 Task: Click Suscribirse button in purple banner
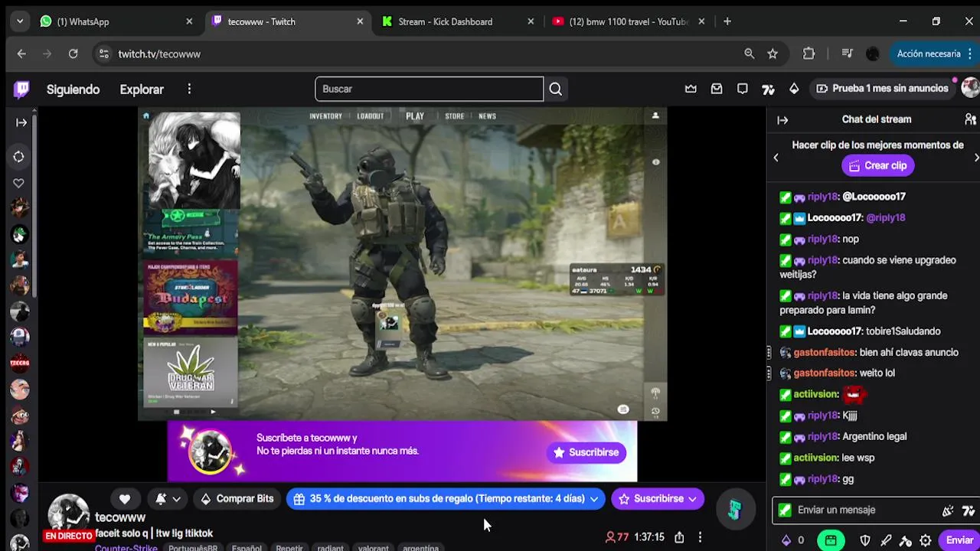pyautogui.click(x=586, y=452)
